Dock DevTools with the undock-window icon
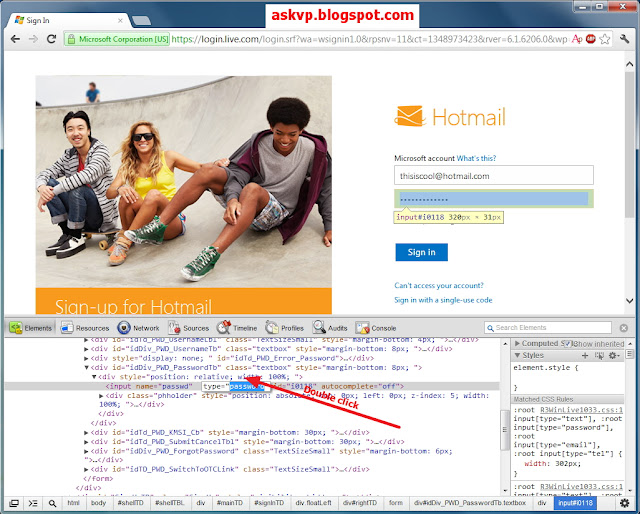The image size is (640, 514). 14,503
